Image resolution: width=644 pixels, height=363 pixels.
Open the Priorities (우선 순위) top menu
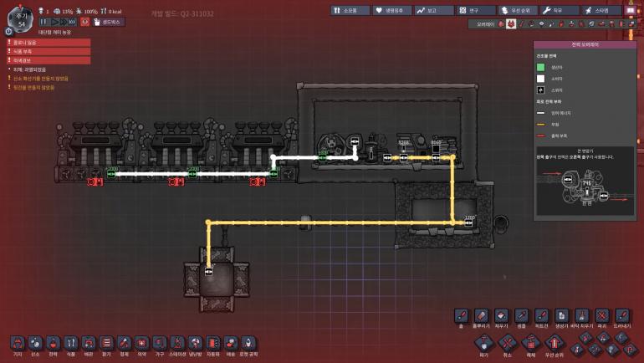click(518, 10)
